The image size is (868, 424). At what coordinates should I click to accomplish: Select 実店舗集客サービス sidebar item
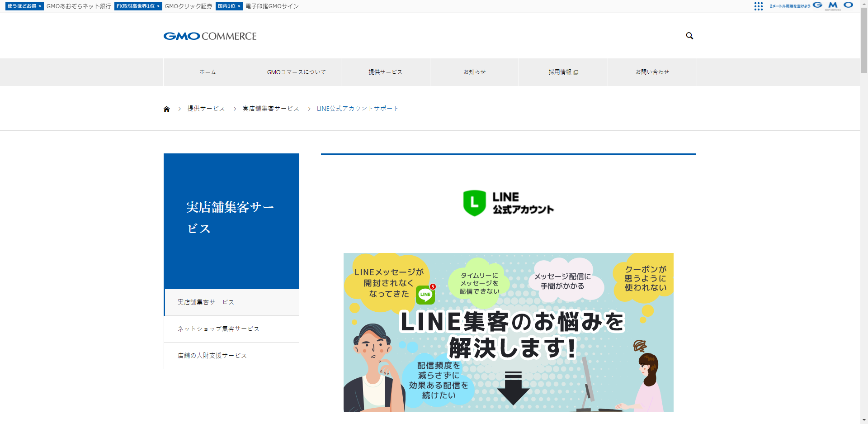click(x=231, y=302)
